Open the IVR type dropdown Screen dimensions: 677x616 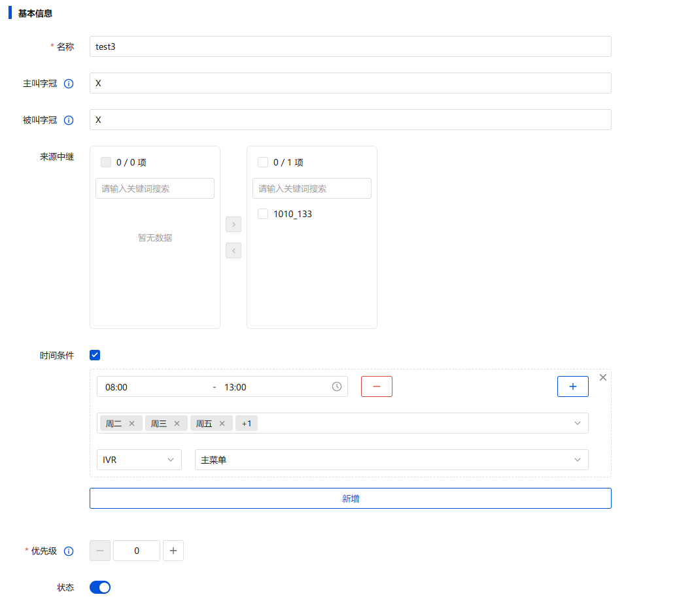coord(139,460)
